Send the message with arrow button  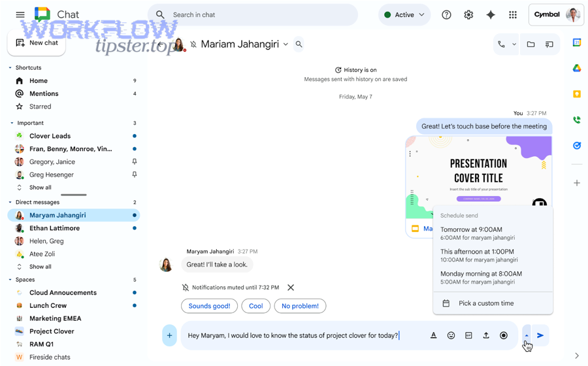[x=540, y=335]
